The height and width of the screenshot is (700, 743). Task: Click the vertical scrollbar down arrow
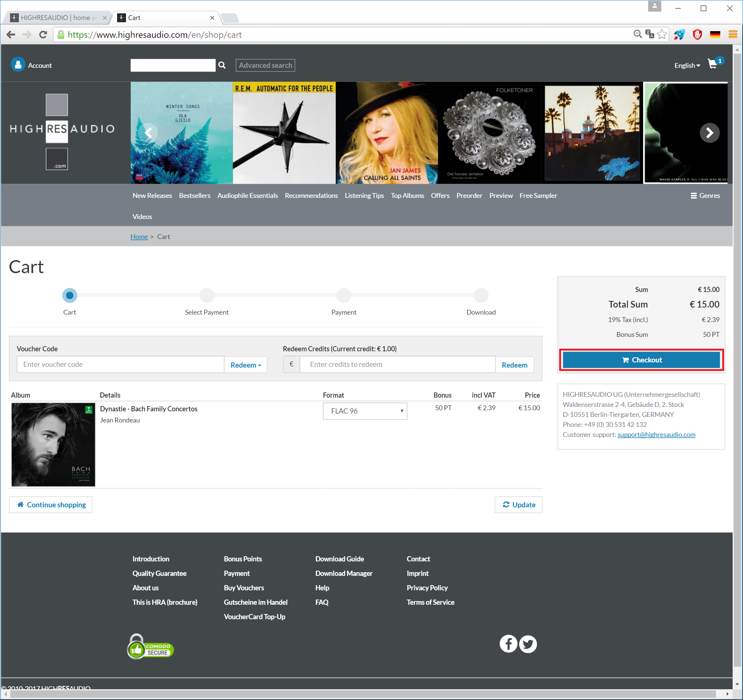click(737, 685)
